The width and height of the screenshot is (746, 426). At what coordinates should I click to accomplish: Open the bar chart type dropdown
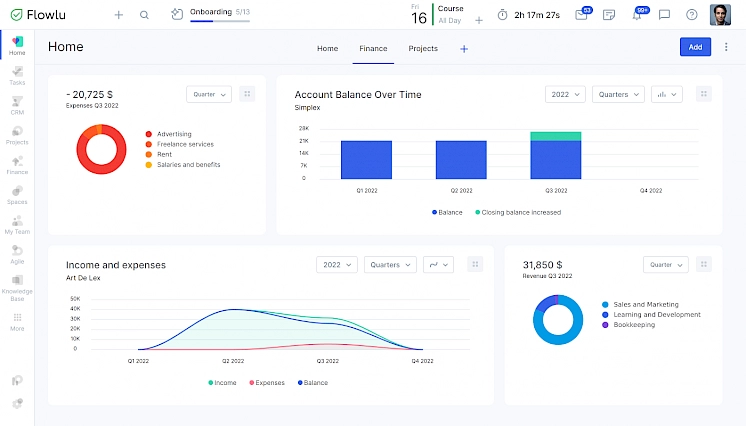pos(667,94)
